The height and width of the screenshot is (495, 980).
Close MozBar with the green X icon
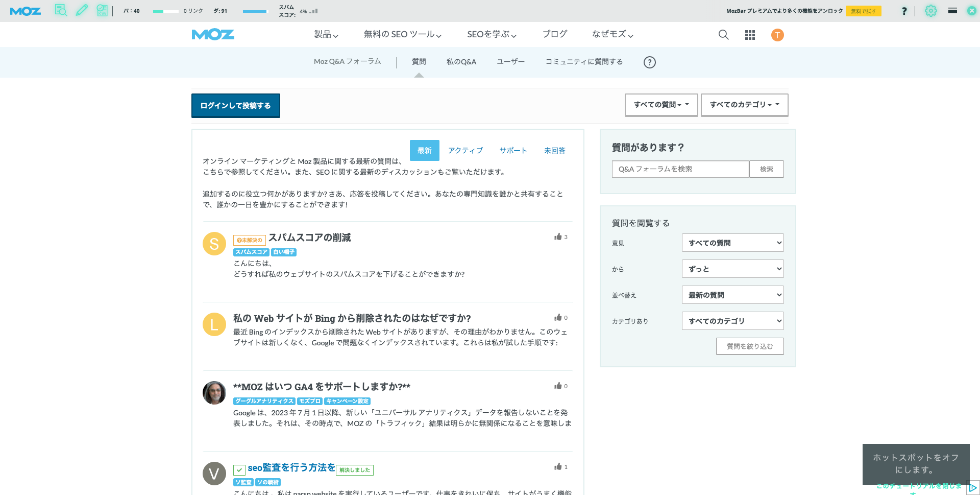point(972,11)
